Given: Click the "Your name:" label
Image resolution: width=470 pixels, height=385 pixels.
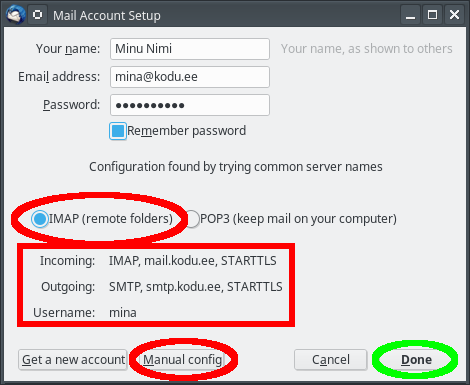Looking at the screenshot, I should [x=68, y=49].
